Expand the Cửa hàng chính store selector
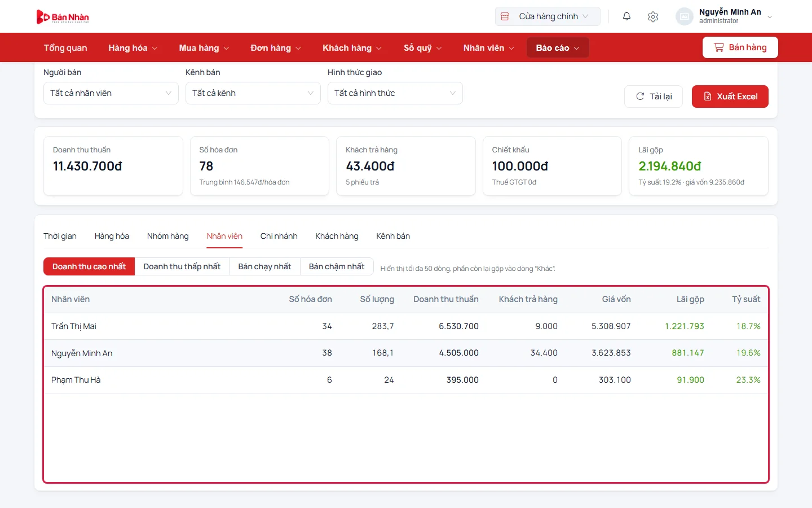The image size is (812, 508). coord(548,16)
